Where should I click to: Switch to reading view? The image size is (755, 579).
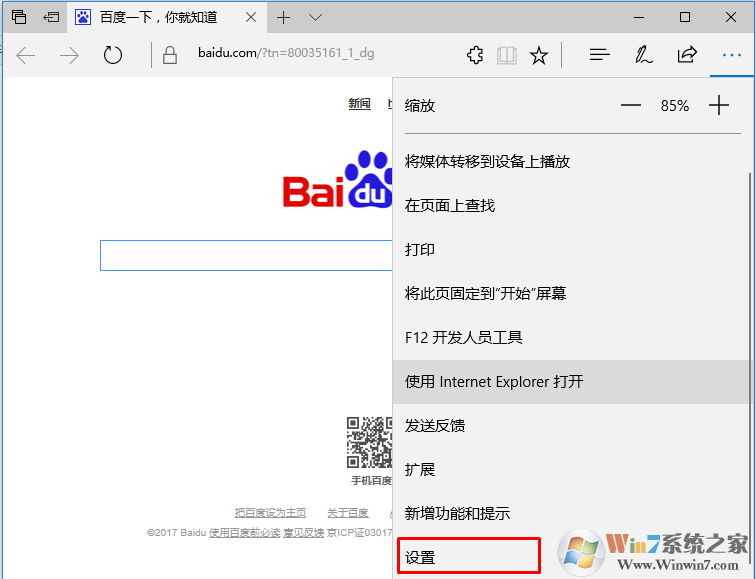(x=507, y=55)
